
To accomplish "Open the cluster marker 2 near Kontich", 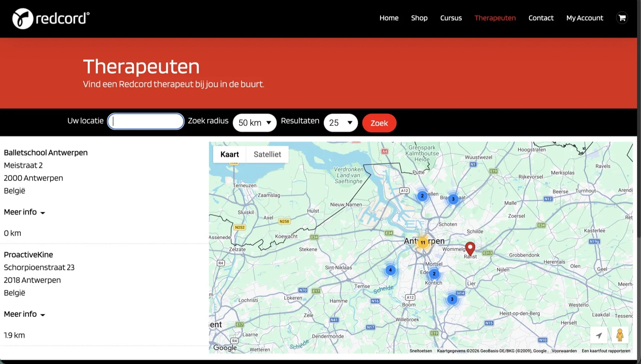I will point(434,274).
